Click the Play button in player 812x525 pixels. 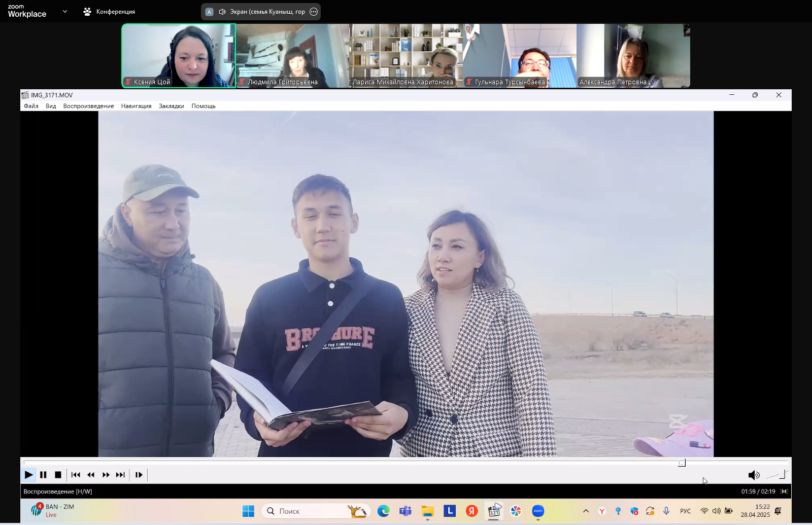click(x=28, y=475)
